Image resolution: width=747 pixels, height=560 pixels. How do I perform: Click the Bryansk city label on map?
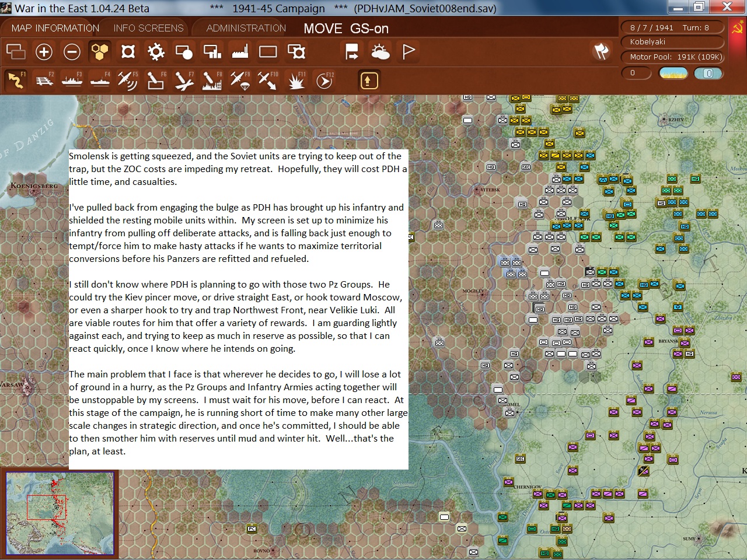668,341
